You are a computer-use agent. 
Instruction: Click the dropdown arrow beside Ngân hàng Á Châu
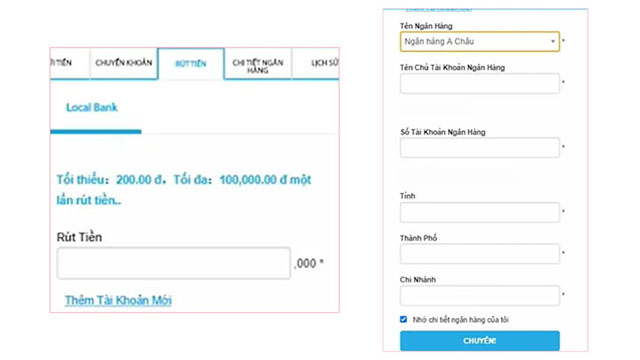(x=553, y=42)
